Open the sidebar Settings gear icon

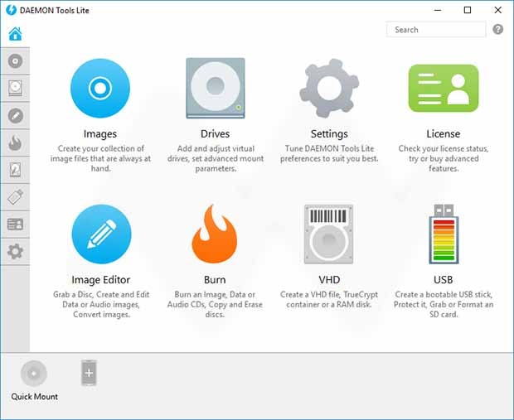15,252
